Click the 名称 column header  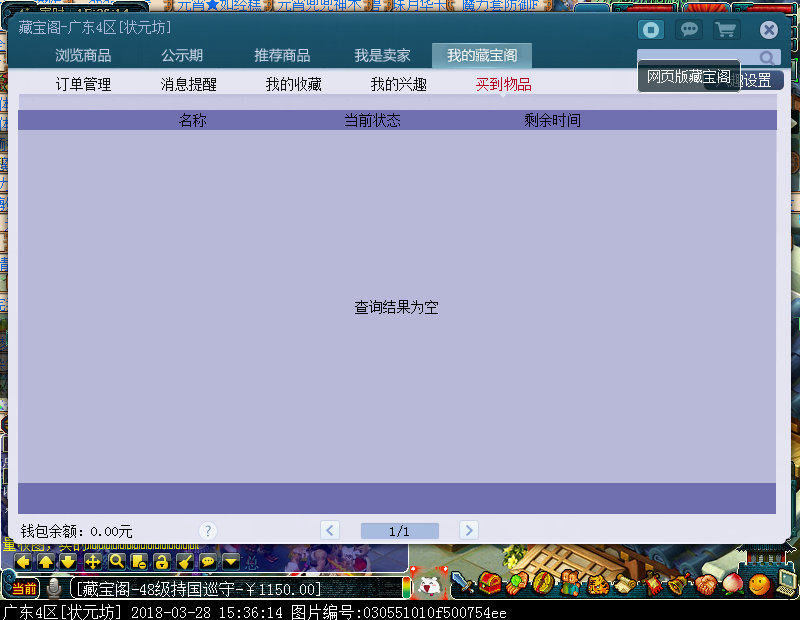(192, 120)
